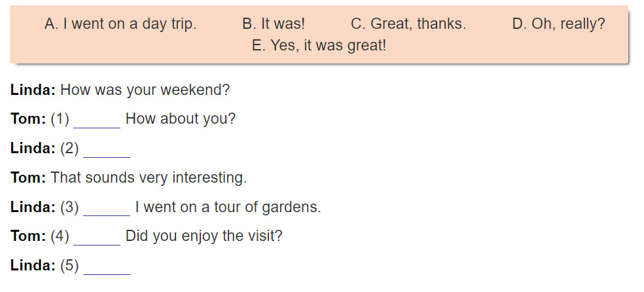The height and width of the screenshot is (292, 644).
Task: Select the line 'That sounds very interesting.'
Action: [149, 178]
